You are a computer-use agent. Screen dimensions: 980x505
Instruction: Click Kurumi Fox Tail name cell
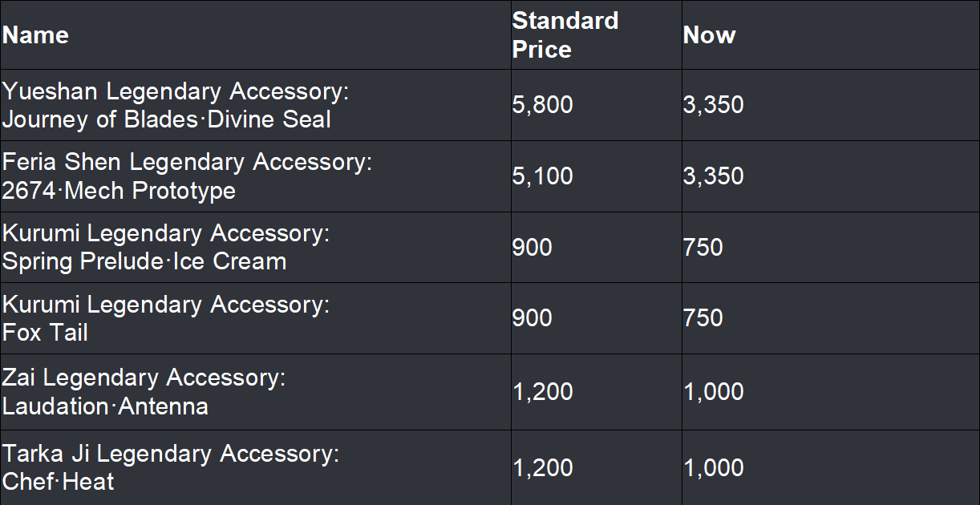[x=166, y=318]
